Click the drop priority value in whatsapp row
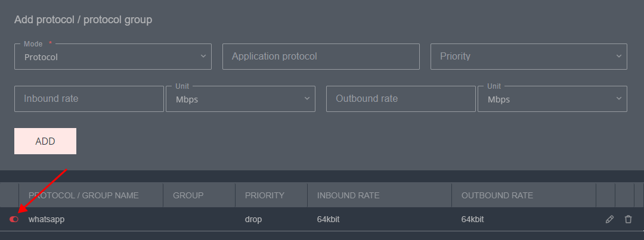Viewport: 644px width, 240px height. pos(253,219)
